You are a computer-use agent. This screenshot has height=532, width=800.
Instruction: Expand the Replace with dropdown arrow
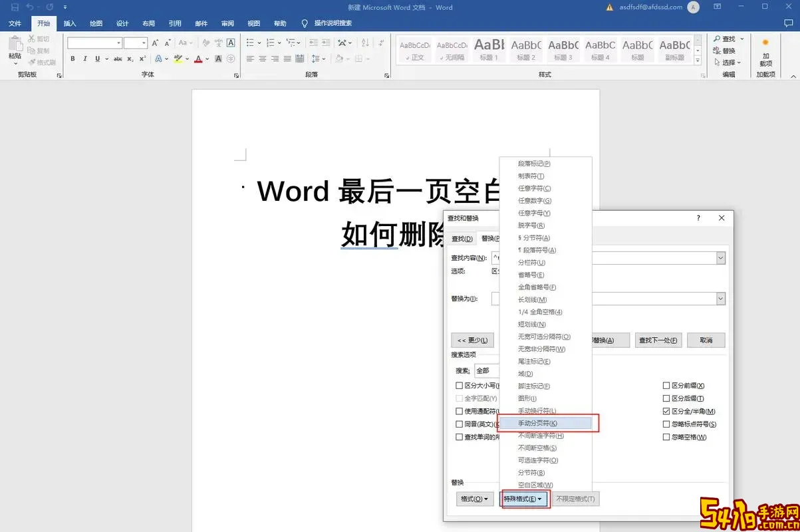720,299
